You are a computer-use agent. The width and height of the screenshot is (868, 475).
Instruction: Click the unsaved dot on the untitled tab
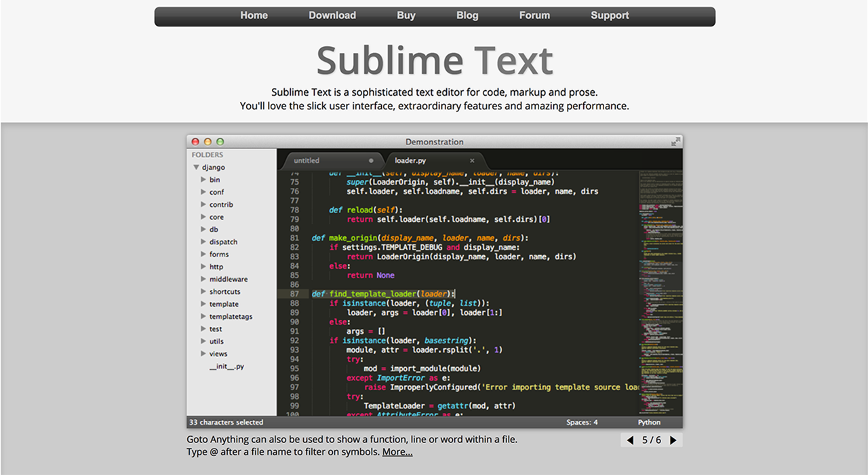click(371, 161)
